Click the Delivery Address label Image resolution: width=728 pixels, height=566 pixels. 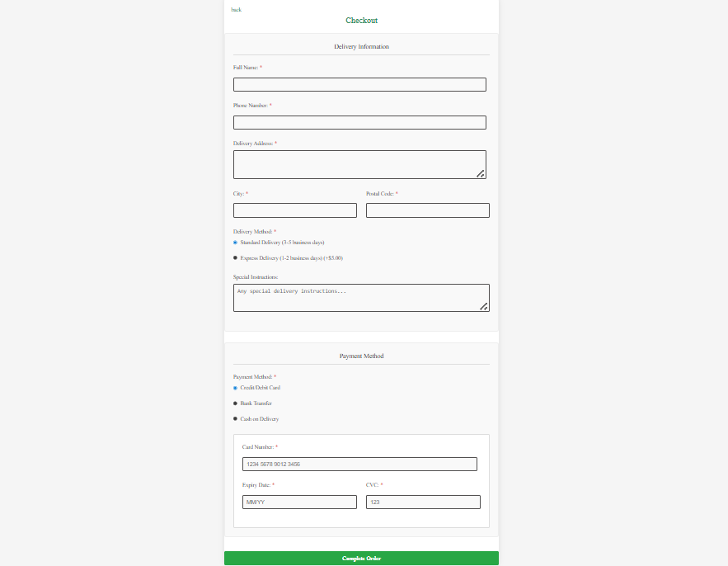(253, 144)
